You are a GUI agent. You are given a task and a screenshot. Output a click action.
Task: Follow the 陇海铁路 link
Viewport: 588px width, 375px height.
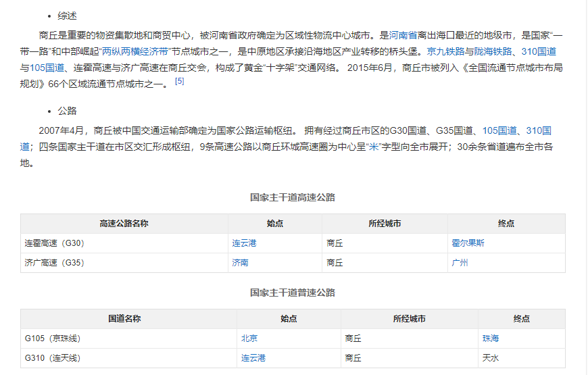[x=493, y=51]
